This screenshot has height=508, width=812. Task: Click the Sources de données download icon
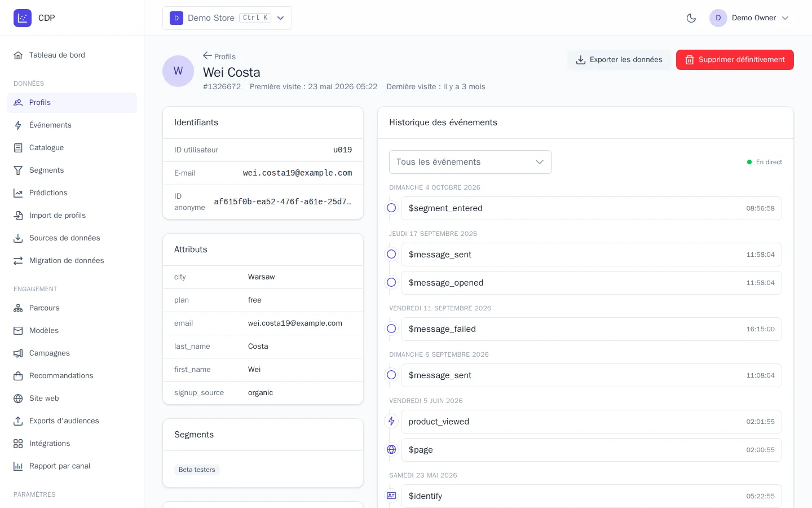pos(18,238)
